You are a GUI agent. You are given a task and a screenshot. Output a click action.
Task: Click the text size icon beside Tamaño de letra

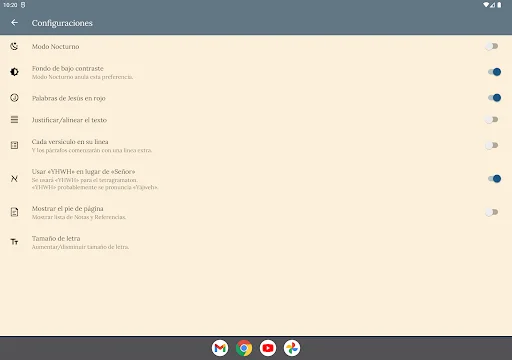tap(14, 242)
